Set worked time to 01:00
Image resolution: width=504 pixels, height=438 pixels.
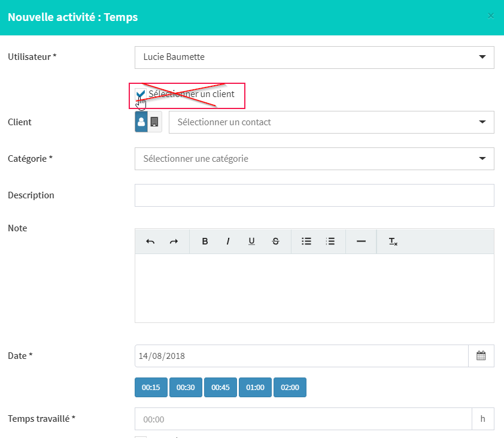[255, 388]
